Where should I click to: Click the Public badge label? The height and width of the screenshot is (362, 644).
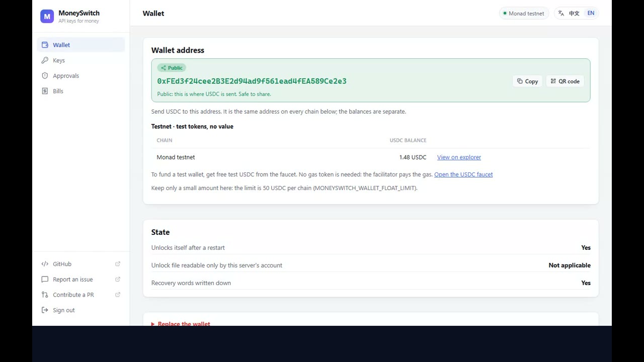[172, 68]
